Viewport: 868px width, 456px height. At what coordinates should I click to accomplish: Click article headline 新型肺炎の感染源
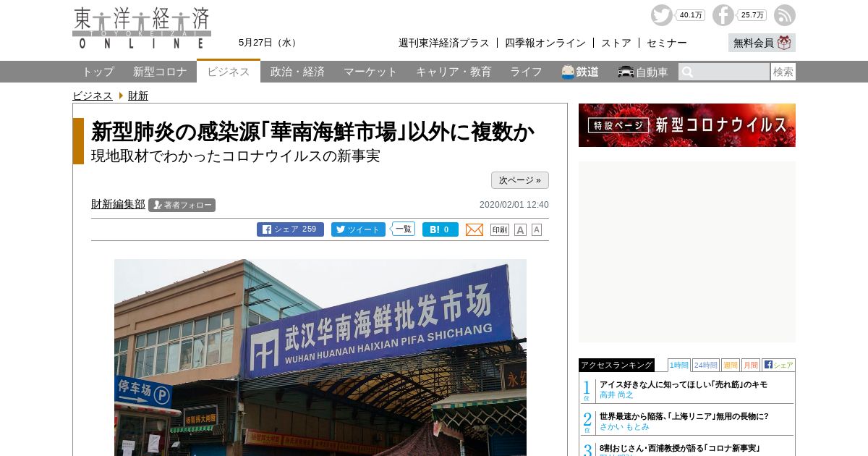(312, 132)
